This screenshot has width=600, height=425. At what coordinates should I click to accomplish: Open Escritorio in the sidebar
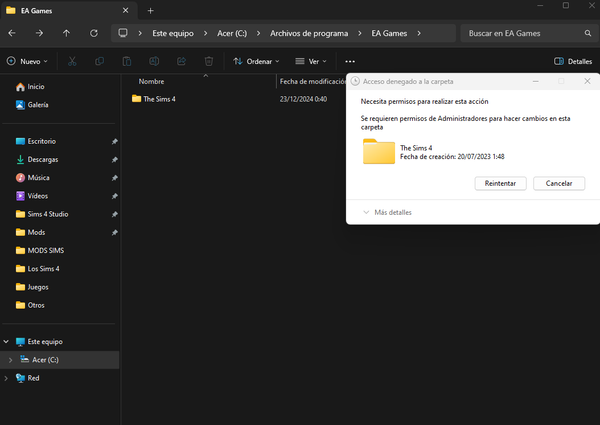tap(36, 141)
